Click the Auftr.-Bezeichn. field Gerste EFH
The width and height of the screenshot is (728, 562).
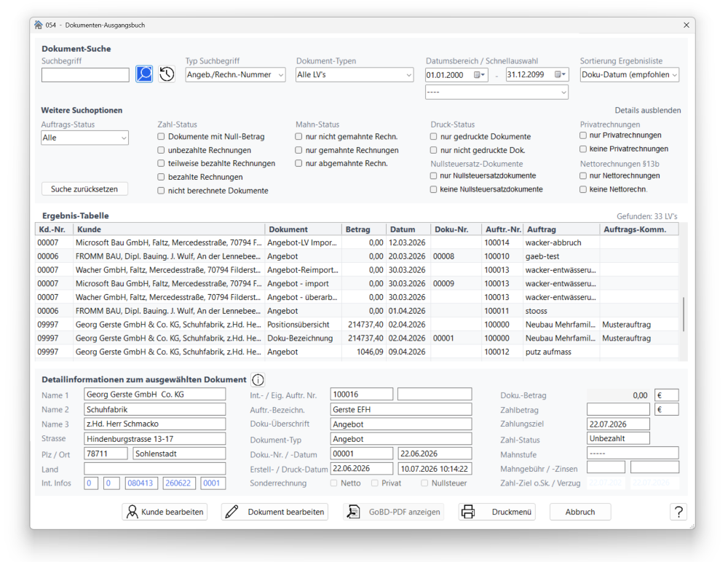click(x=401, y=409)
